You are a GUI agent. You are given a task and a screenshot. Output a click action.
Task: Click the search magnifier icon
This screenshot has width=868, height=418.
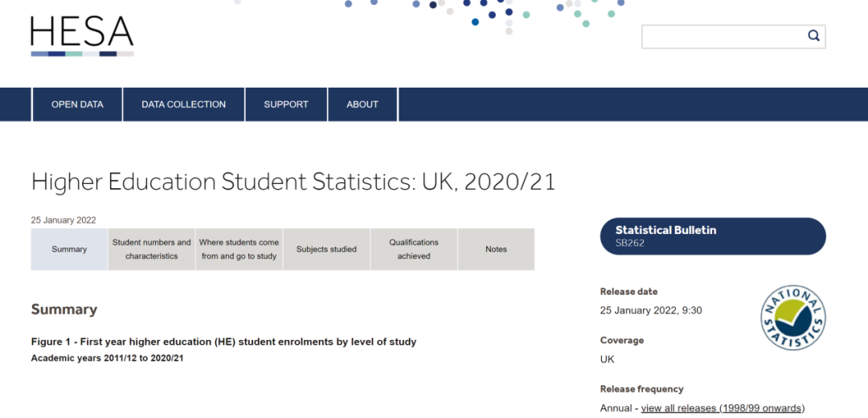point(813,36)
